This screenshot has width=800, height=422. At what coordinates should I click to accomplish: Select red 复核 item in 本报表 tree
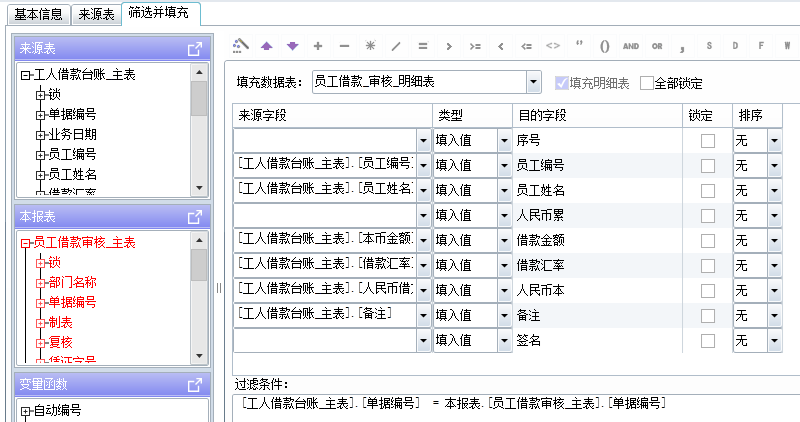[60, 342]
